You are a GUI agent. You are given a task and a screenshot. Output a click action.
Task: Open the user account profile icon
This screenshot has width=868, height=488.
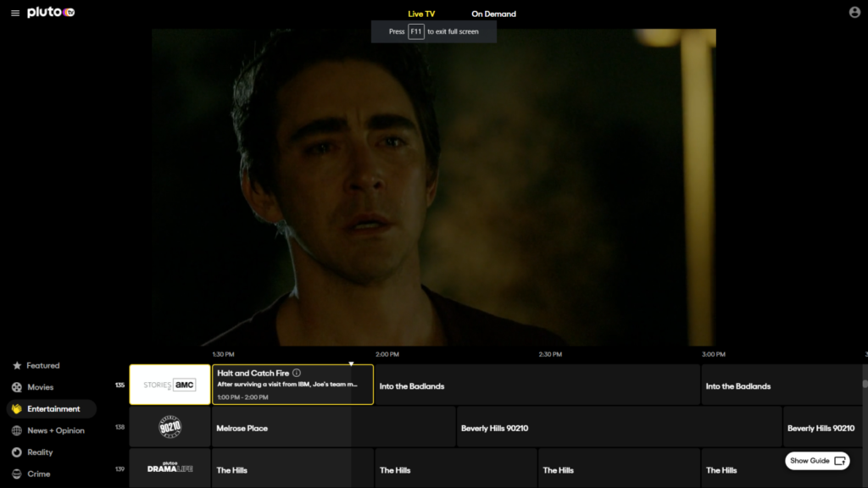pos(854,12)
